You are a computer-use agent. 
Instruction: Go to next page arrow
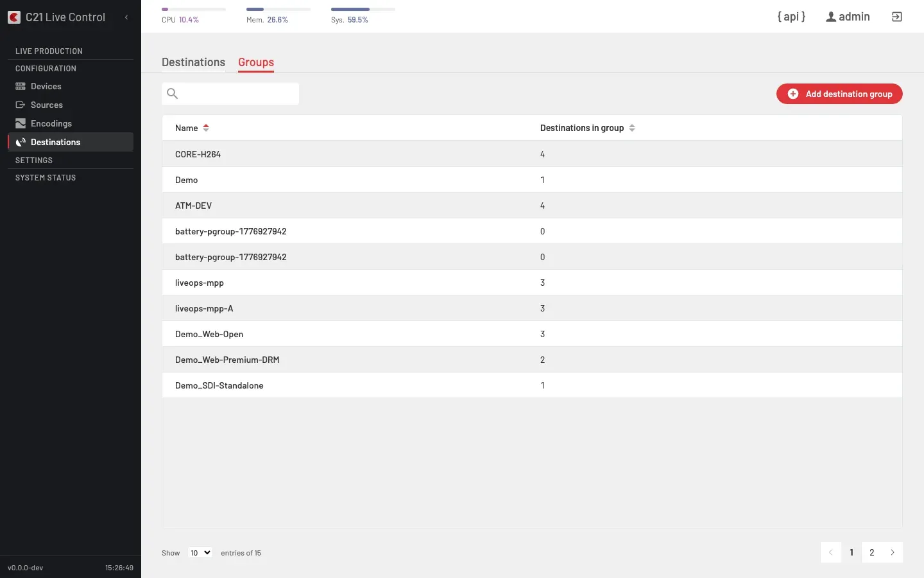(x=893, y=552)
